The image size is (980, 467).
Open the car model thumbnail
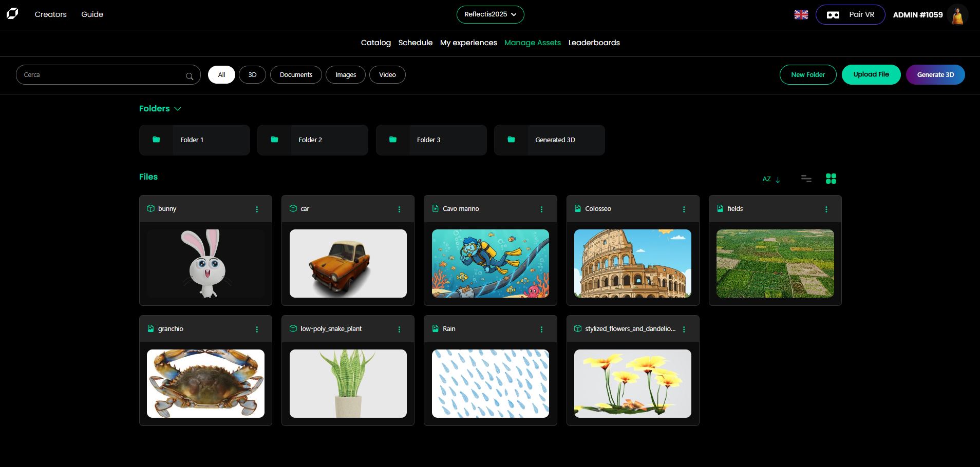[x=348, y=263]
